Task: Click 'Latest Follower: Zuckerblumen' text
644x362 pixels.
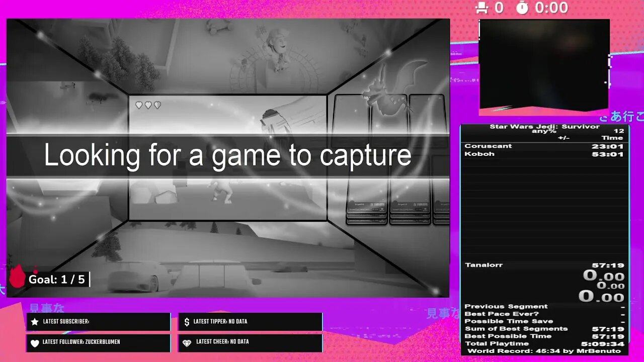Action: (x=82, y=342)
